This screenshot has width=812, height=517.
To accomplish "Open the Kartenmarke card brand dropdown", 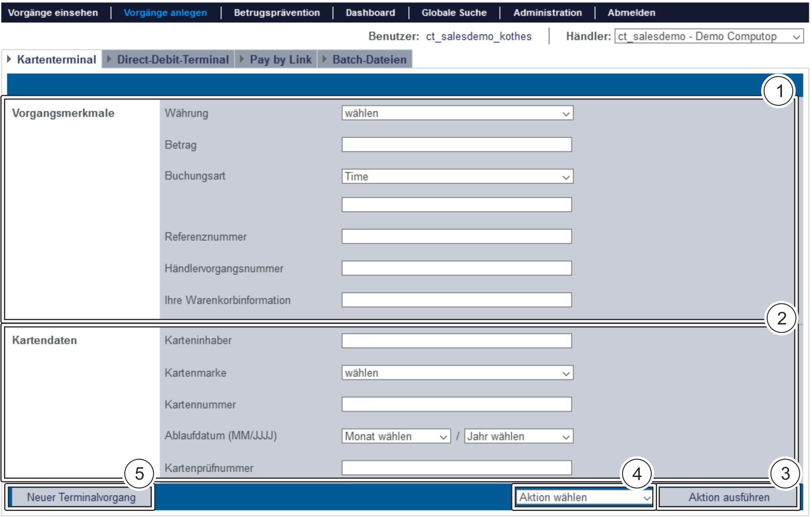I will click(x=457, y=373).
